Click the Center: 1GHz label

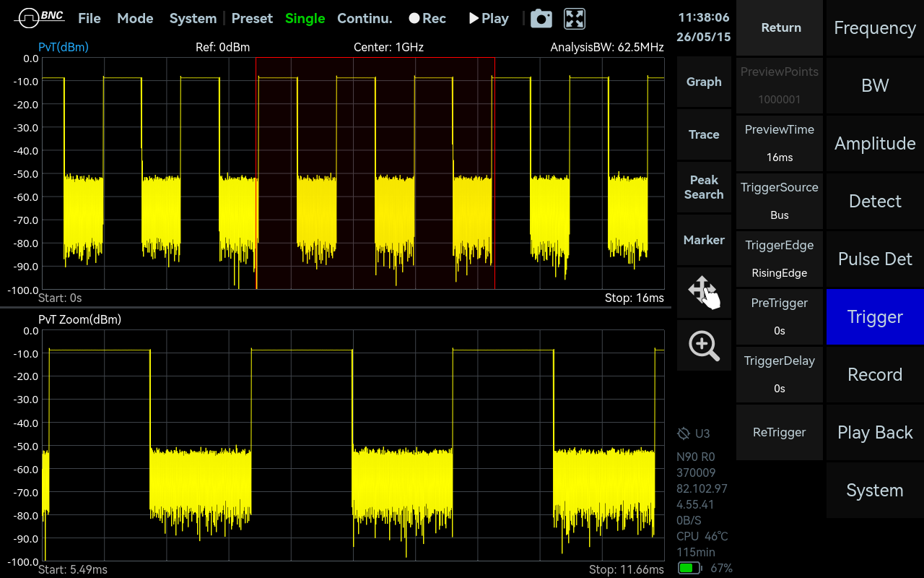pyautogui.click(x=388, y=48)
